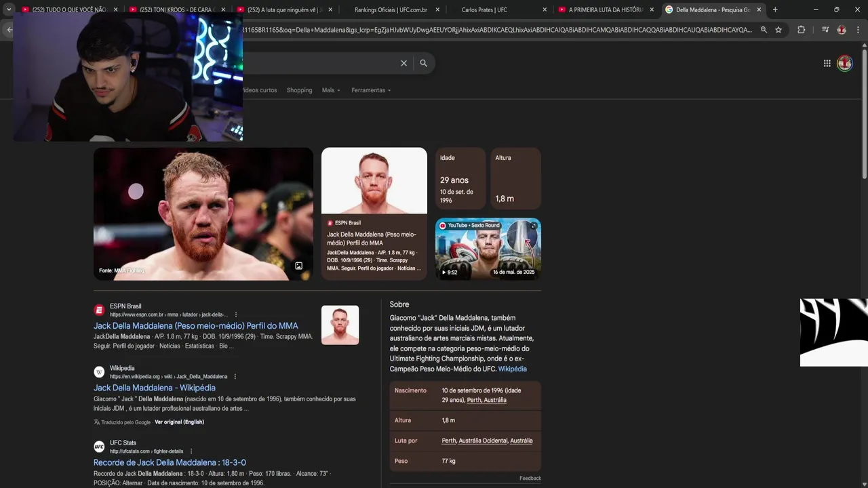The image size is (868, 488).
Task: Close the TUDO O QUE VOCÊ NÃO tab
Action: (x=115, y=9)
